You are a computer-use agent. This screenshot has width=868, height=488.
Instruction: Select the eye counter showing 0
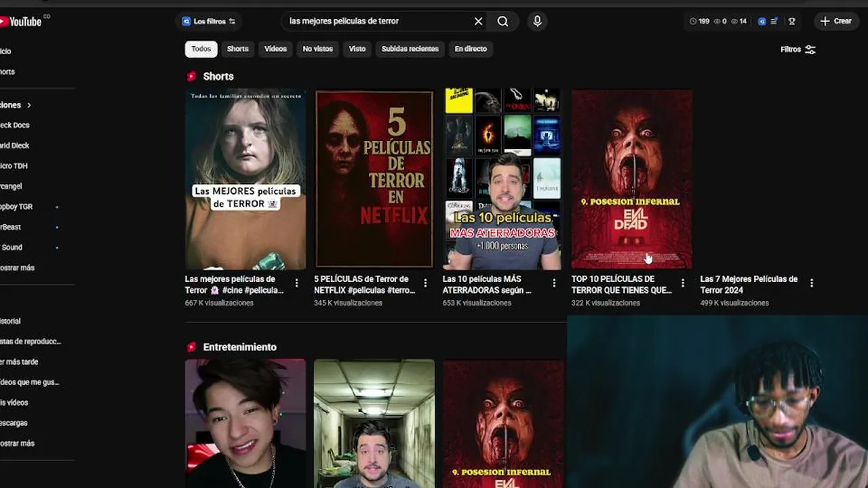[x=720, y=22]
